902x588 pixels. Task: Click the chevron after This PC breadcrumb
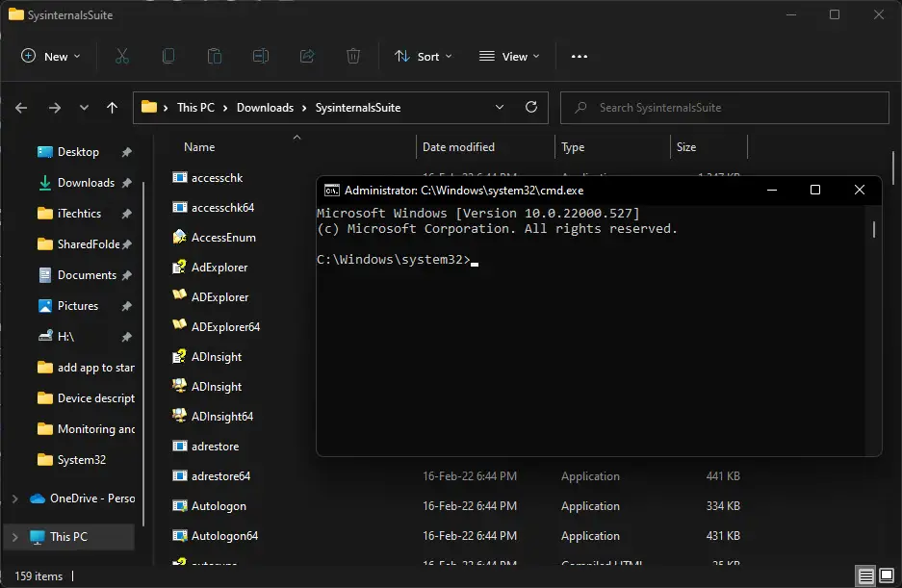click(x=225, y=108)
